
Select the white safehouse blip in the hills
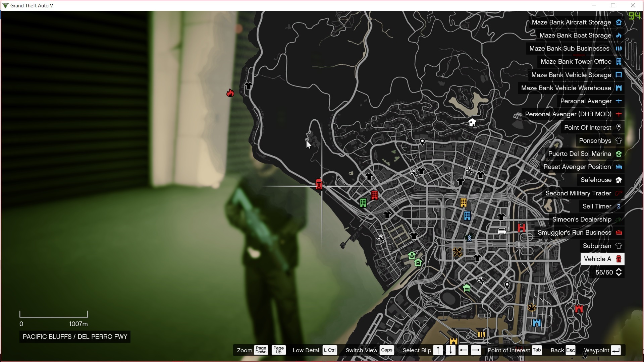pyautogui.click(x=472, y=122)
